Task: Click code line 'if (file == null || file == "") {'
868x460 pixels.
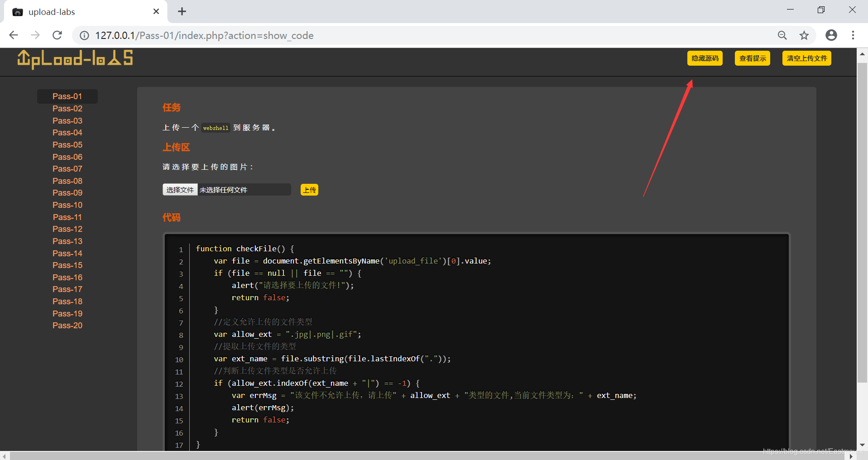Action: pos(288,273)
